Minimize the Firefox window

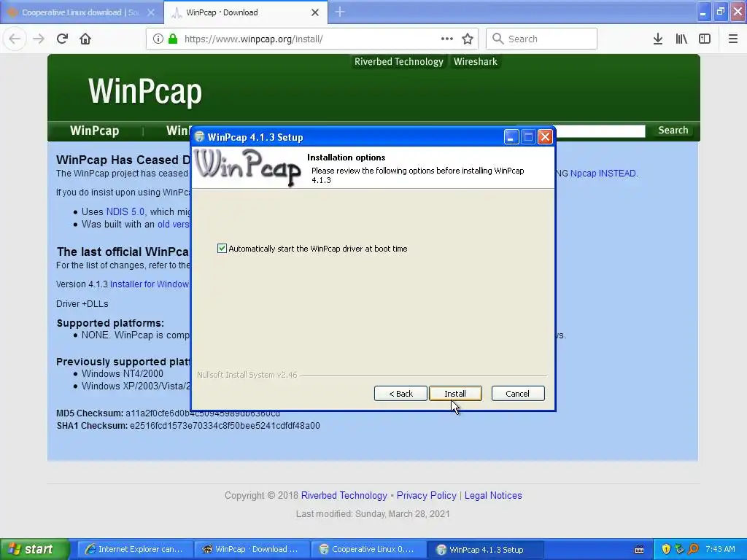click(703, 12)
